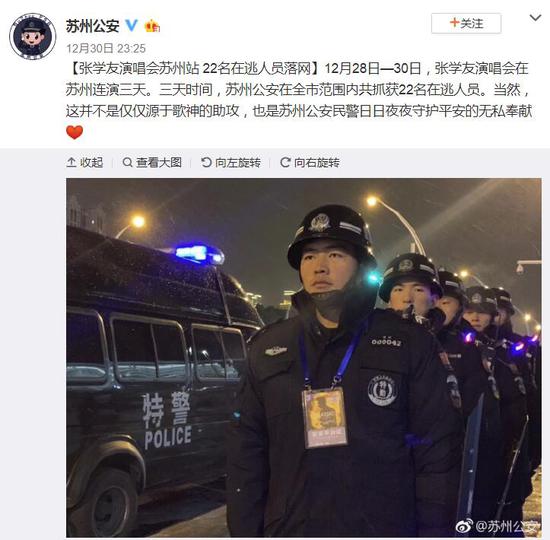
Task: Click the red heart emoji in post
Action: [x=74, y=132]
